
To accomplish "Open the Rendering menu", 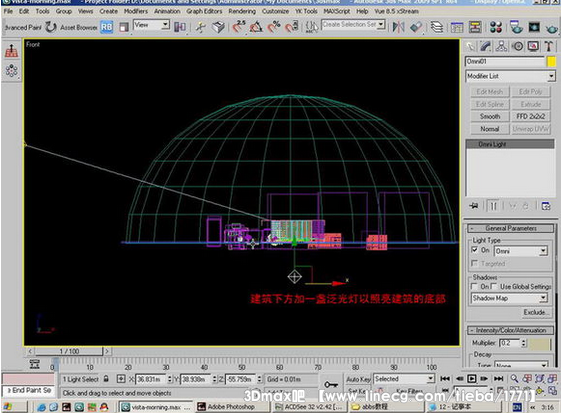I will (x=242, y=11).
